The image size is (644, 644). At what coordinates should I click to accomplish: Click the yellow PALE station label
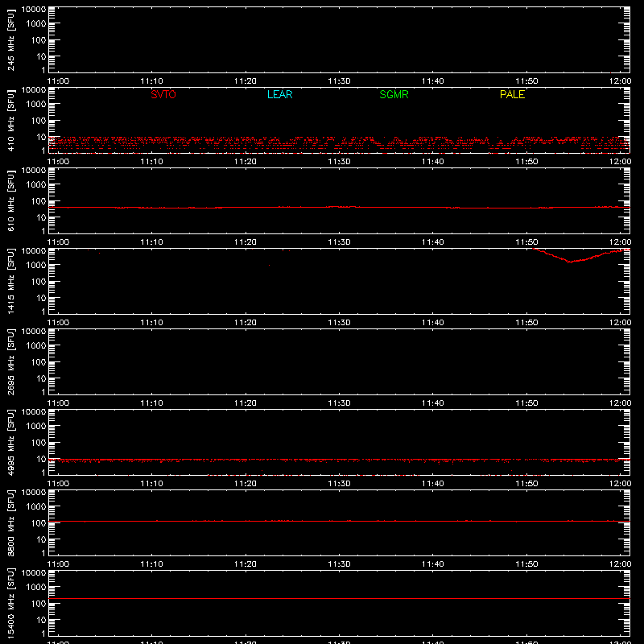click(x=512, y=94)
